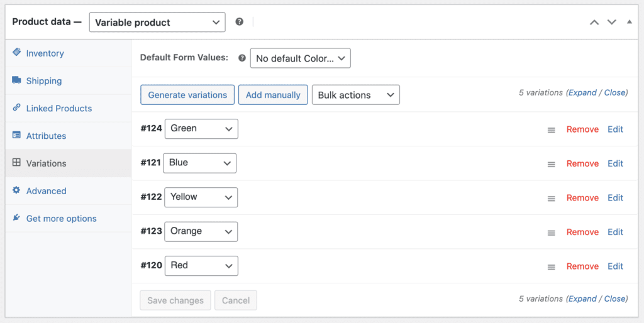This screenshot has height=323, width=644.
Task: Edit the Yellow variation #122
Action: pos(615,198)
